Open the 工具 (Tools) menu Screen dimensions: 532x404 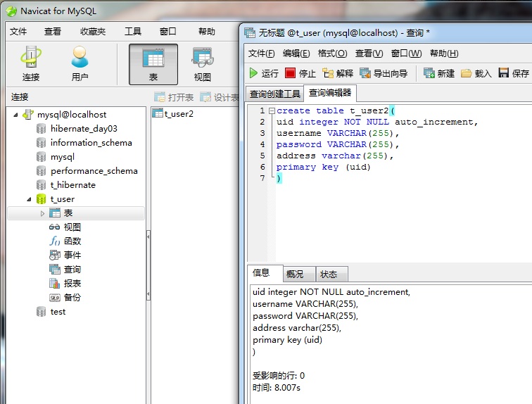[133, 32]
